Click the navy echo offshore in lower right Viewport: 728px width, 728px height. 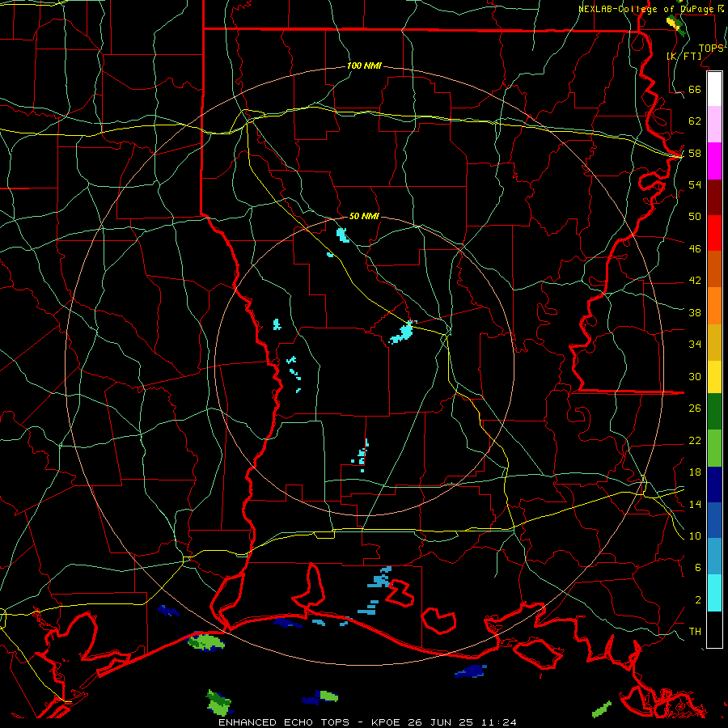pyautogui.click(x=472, y=671)
